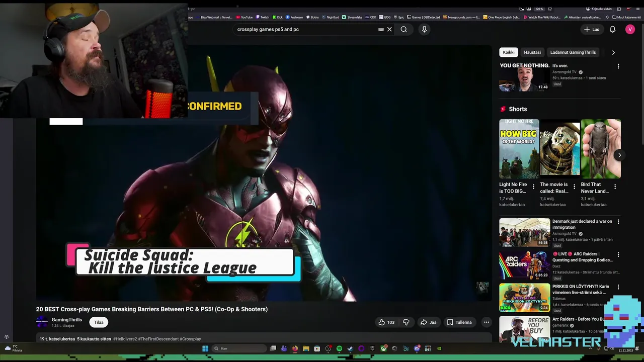The width and height of the screenshot is (644, 362).
Task: Show more filter chips with arrow
Action: [x=613, y=52]
